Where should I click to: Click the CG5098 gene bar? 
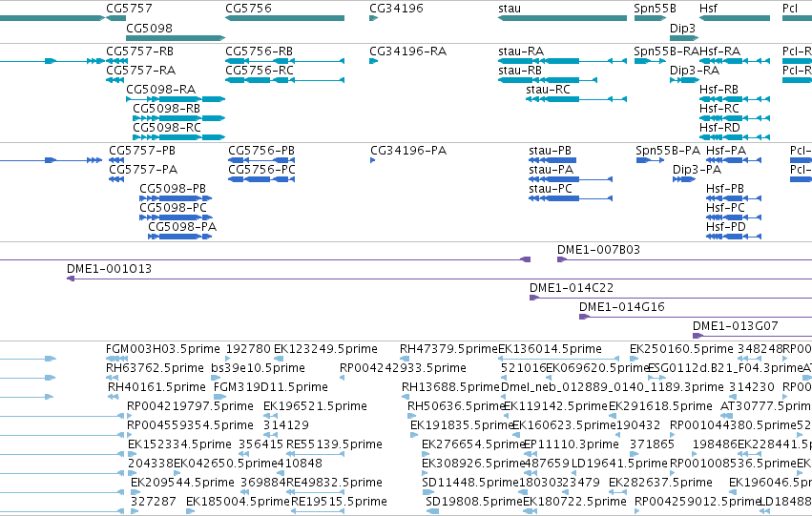coord(176,38)
